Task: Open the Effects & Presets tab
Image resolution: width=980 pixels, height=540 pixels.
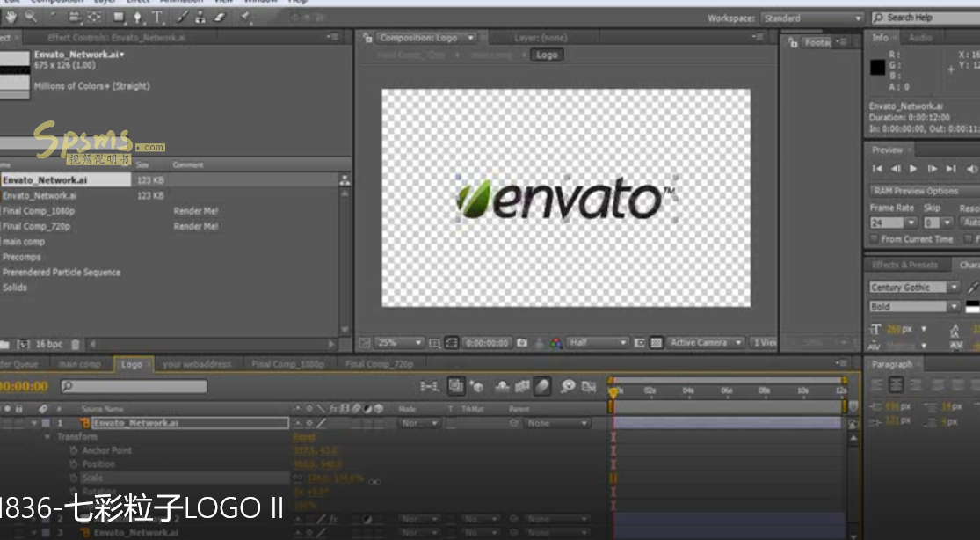Action: coord(904,265)
